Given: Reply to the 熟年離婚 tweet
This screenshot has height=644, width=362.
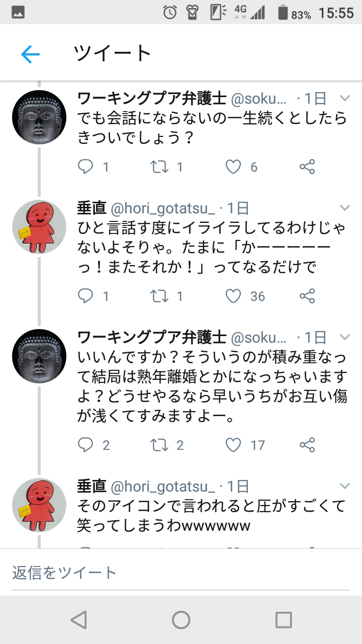Looking at the screenshot, I should pyautogui.click(x=86, y=445).
